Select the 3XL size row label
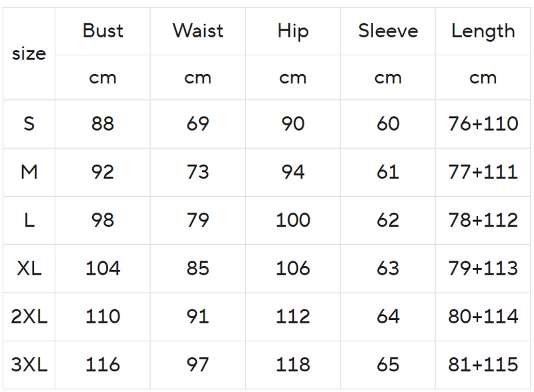Viewport: 534px width, 392px height. click(29, 365)
